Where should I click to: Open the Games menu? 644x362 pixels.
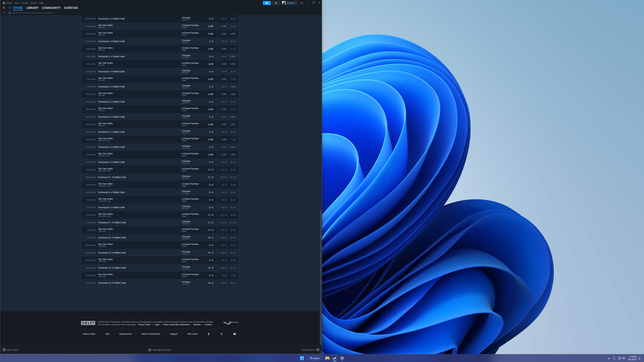coord(33,3)
